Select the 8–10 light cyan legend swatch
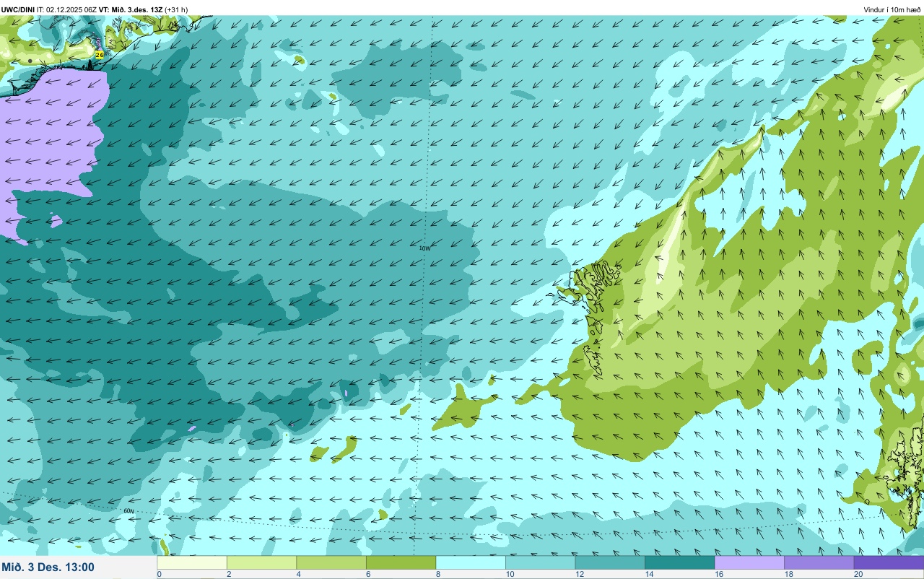This screenshot has height=579, width=924. 471,562
